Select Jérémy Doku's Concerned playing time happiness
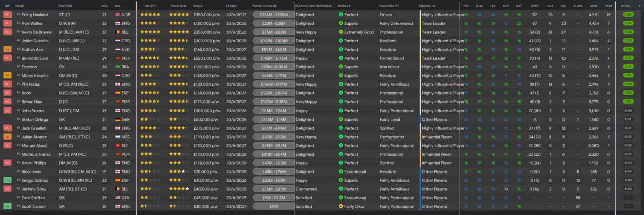 click(305, 189)
